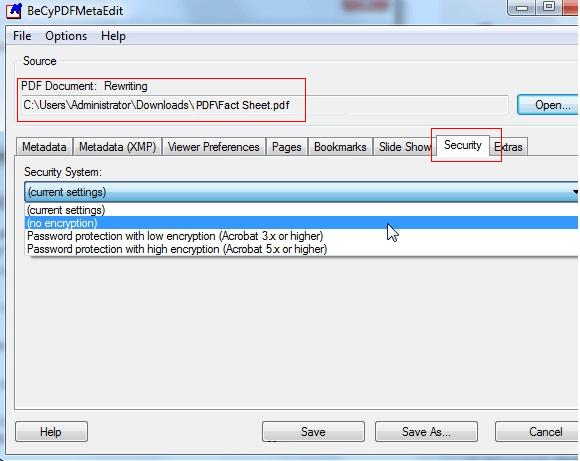
Task: Click the Save As... button
Action: pos(426,432)
